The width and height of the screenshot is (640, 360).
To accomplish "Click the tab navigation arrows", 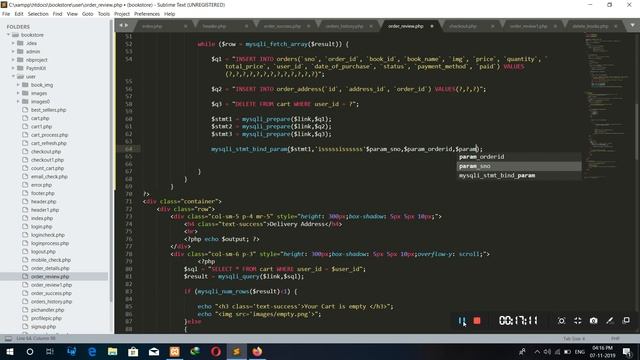I will [123, 25].
